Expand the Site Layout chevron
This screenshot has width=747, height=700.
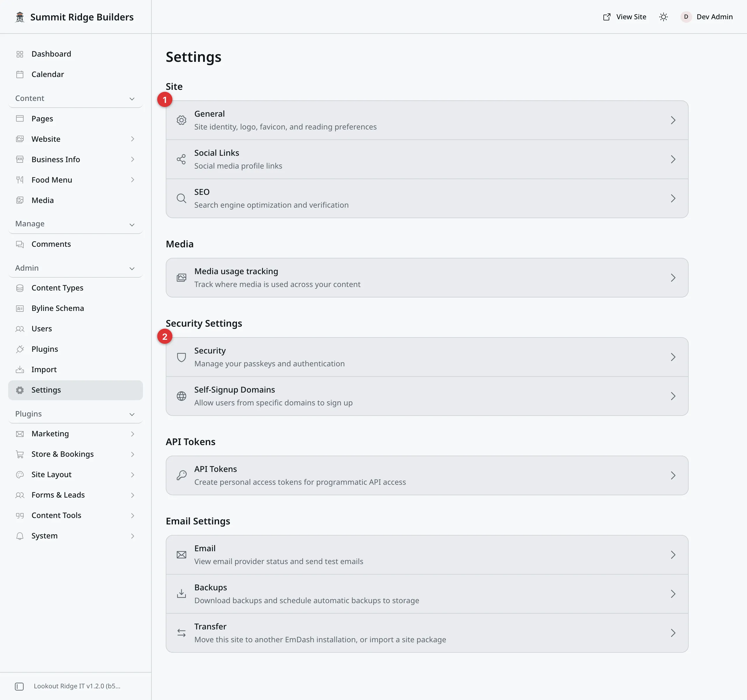tap(132, 475)
